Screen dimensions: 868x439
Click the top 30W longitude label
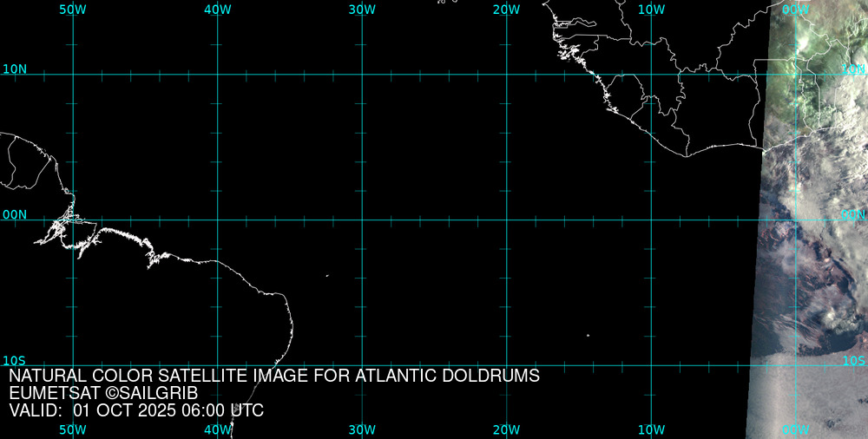tap(362, 9)
